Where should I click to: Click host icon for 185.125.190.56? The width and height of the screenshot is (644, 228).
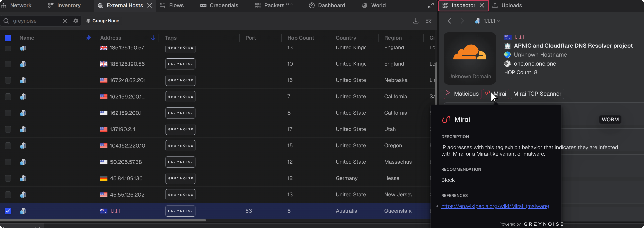(23, 64)
